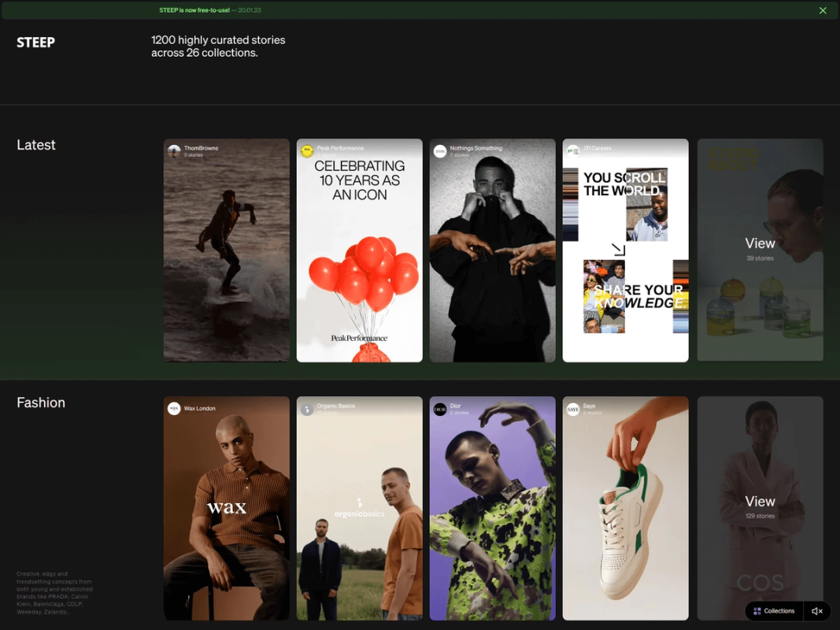Open the Wax London story card
The height and width of the screenshot is (630, 840).
227,509
